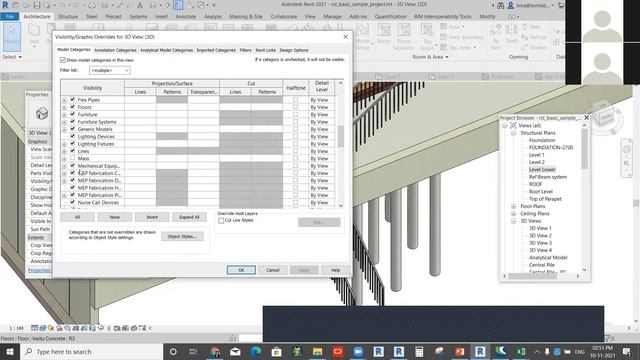Check the Mass visibility checkbox
The width and height of the screenshot is (640, 360).
point(73,158)
